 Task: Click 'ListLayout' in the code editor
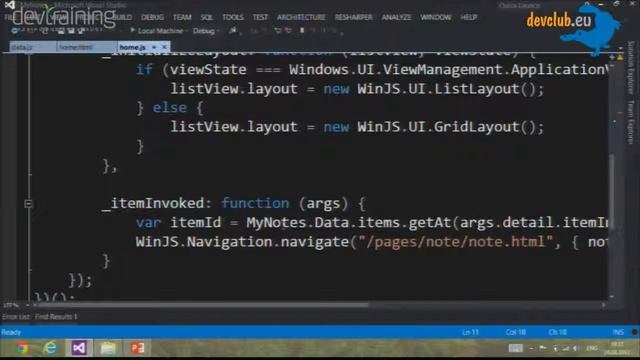(476, 89)
